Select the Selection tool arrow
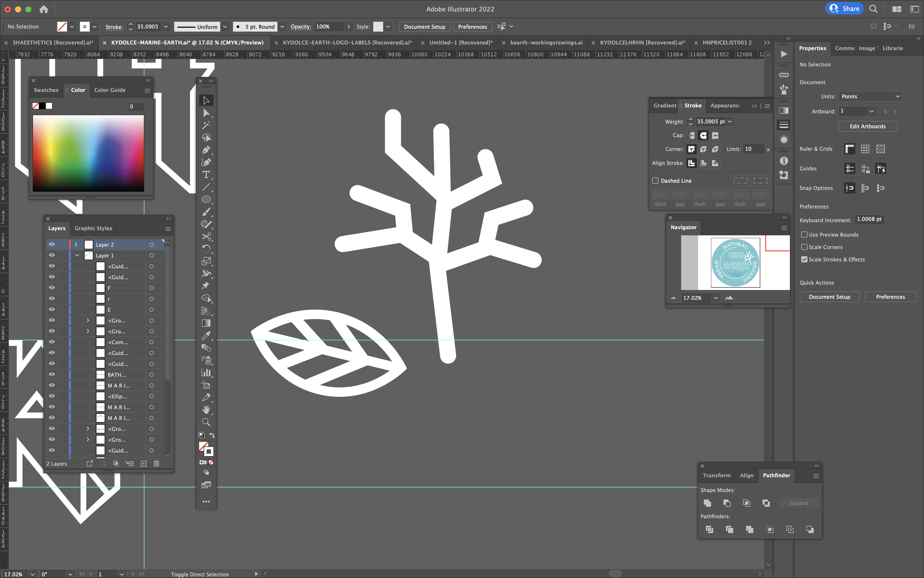924x578 pixels. click(x=206, y=101)
